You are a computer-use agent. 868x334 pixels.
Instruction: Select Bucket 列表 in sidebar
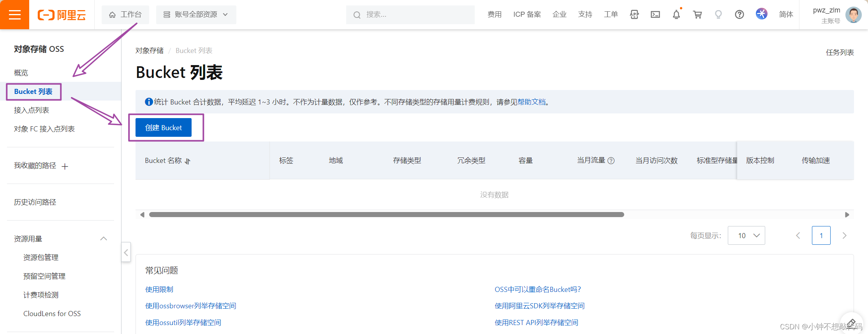33,92
